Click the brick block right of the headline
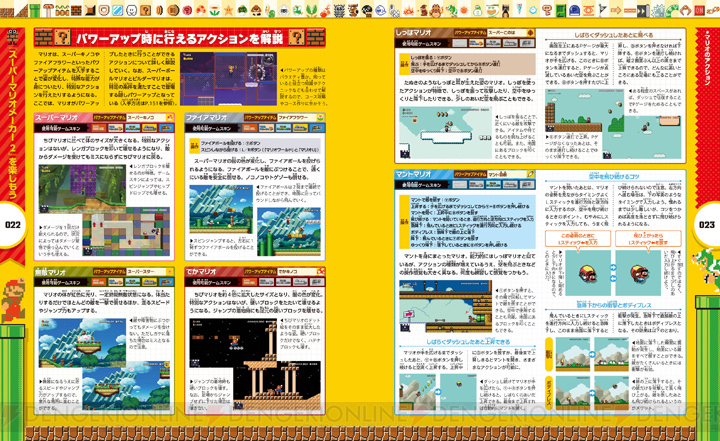Image resolution: width=720 pixels, height=441 pixels. coord(315,37)
